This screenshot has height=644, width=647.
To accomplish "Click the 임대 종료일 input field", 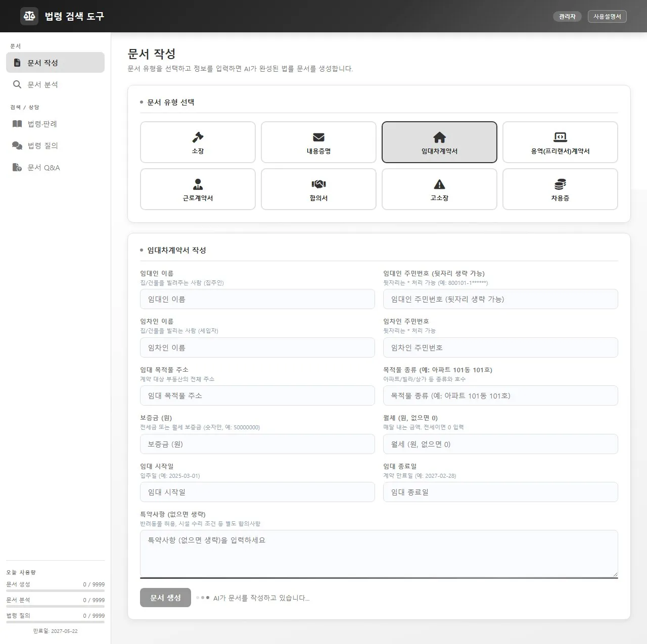I will pos(500,492).
